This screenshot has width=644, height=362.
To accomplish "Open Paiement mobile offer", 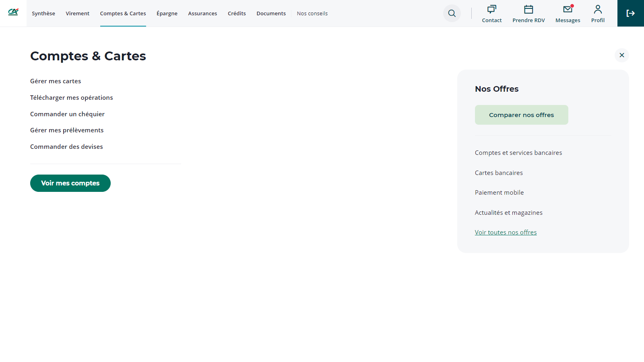I will point(499,193).
